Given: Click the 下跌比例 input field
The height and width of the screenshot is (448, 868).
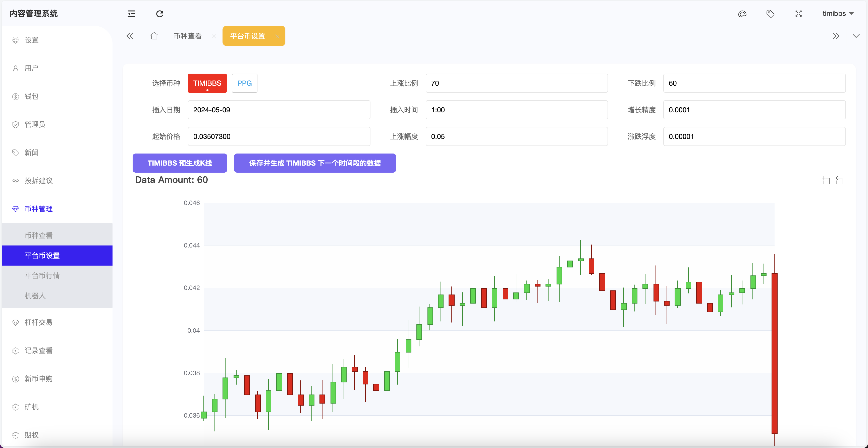Looking at the screenshot, I should click(754, 83).
